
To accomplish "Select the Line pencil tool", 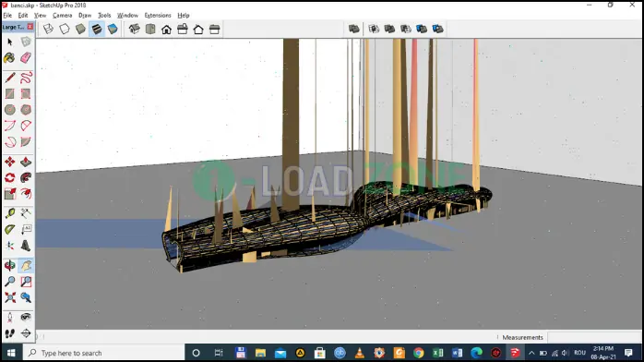I will 10,78.
